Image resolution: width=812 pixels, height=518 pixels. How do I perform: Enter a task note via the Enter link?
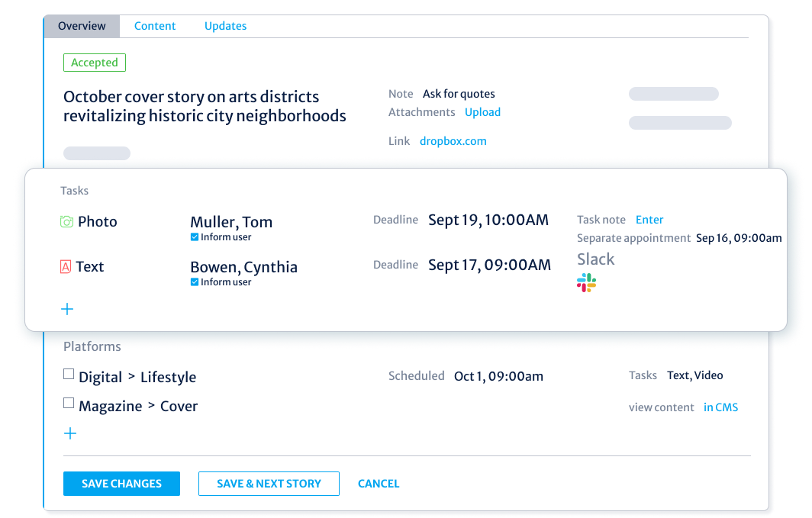649,220
